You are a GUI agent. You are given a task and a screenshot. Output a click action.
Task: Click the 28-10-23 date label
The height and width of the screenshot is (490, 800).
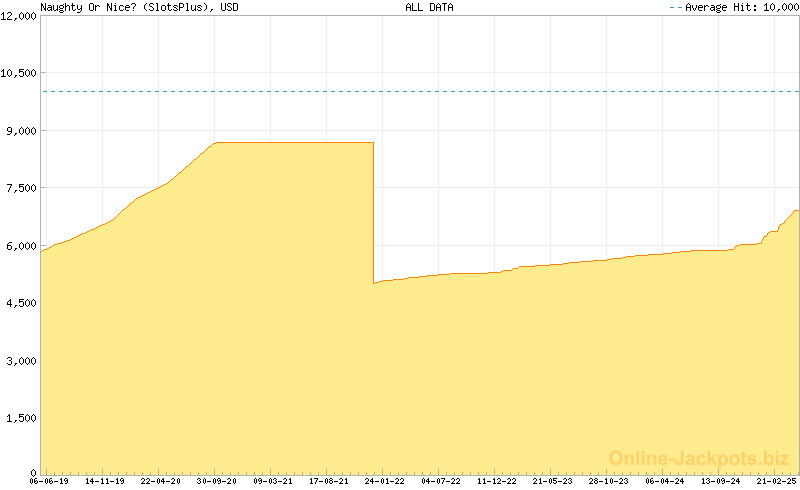pos(609,481)
